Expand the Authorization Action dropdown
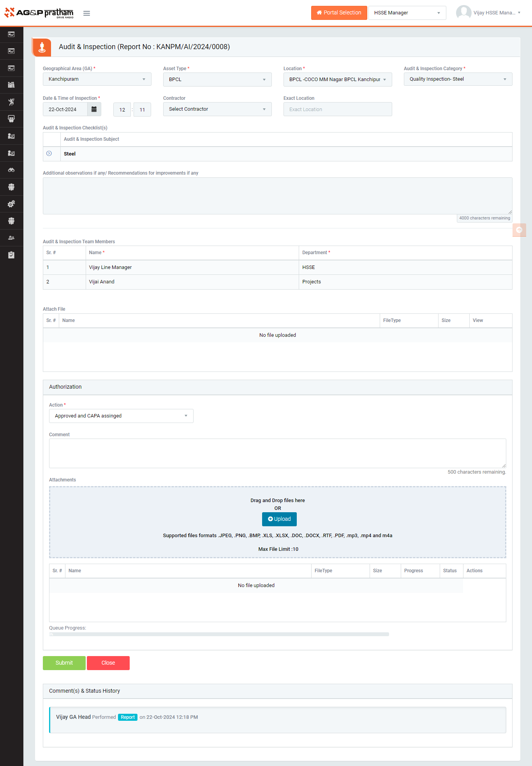The image size is (532, 766). coord(121,416)
